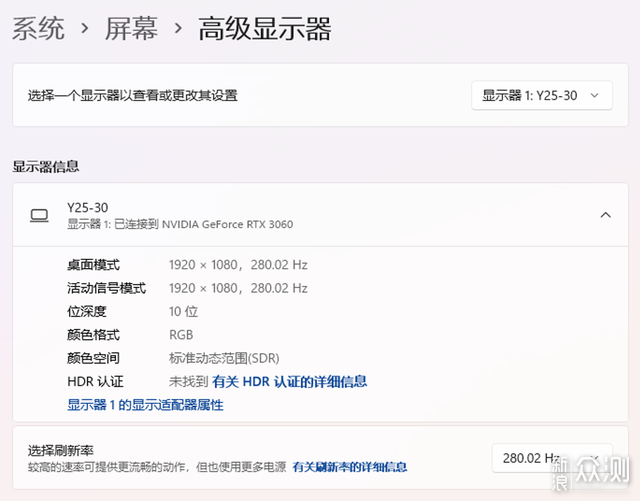Click the 颜色格式 value RGB
The height and width of the screenshot is (501, 640).
(x=181, y=335)
